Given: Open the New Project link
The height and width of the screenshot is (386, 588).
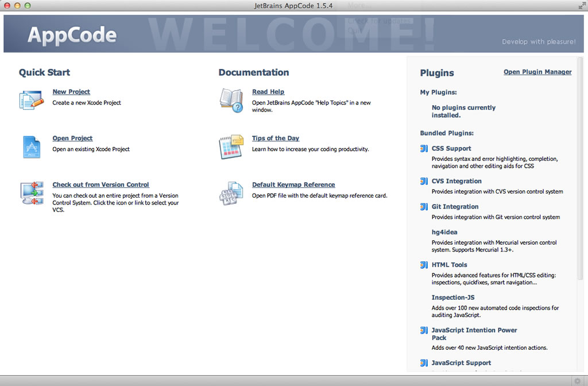Looking at the screenshot, I should pyautogui.click(x=71, y=92).
